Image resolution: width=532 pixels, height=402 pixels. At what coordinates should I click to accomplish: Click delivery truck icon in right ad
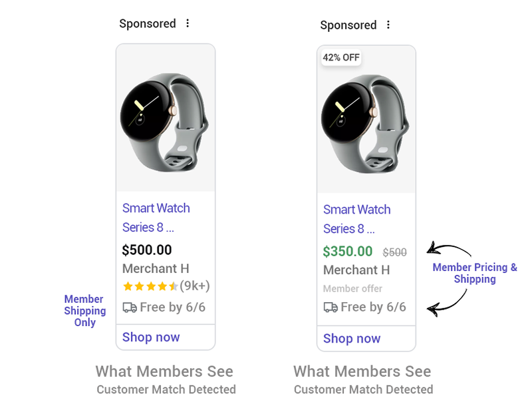pyautogui.click(x=331, y=307)
